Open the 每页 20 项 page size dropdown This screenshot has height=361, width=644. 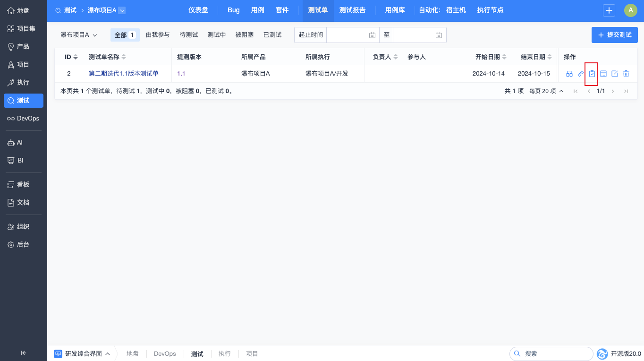pos(546,91)
